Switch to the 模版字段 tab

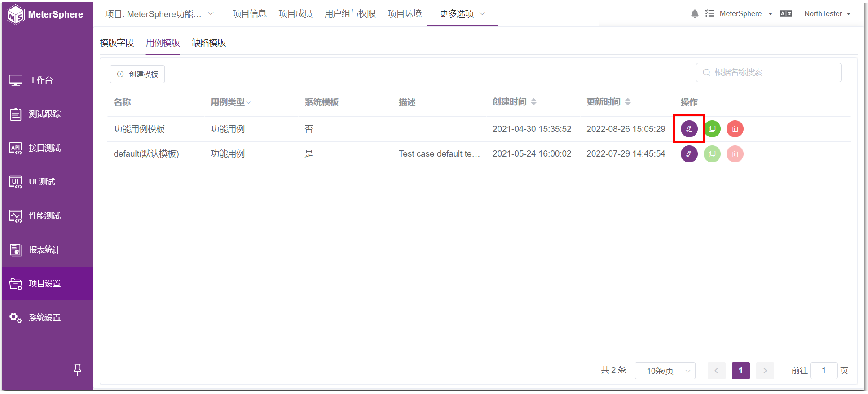117,43
